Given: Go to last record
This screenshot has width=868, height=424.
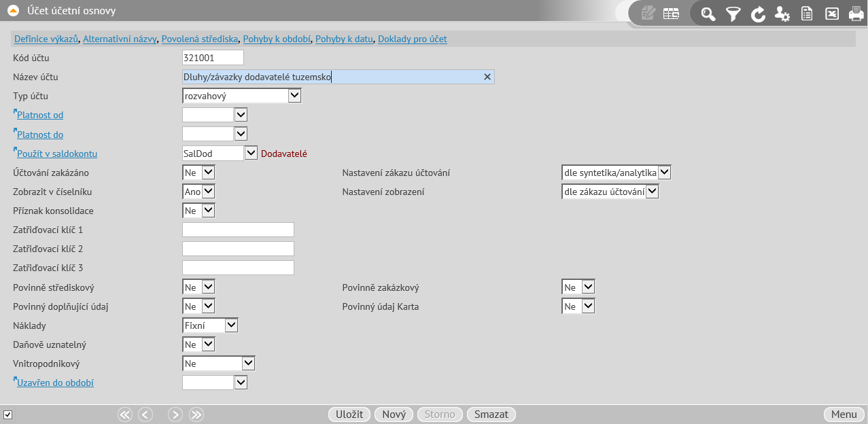Looking at the screenshot, I should [196, 414].
